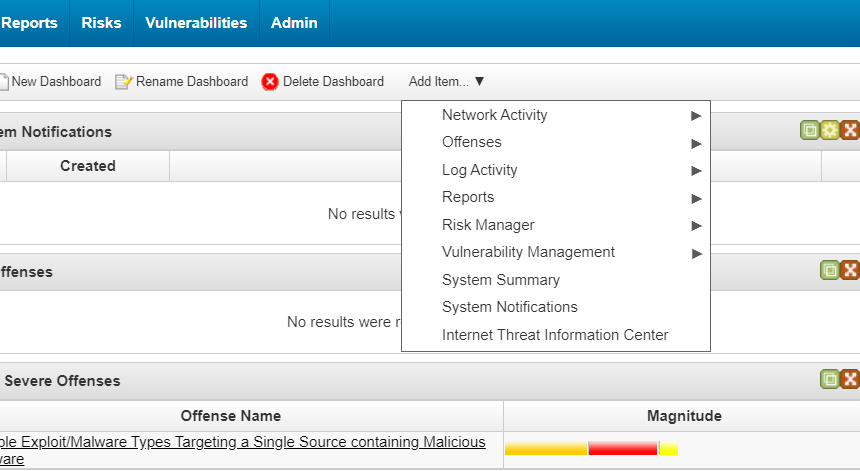Click the Rename Dashboard pencil icon
Screen dimensions: 860x471
coord(123,82)
